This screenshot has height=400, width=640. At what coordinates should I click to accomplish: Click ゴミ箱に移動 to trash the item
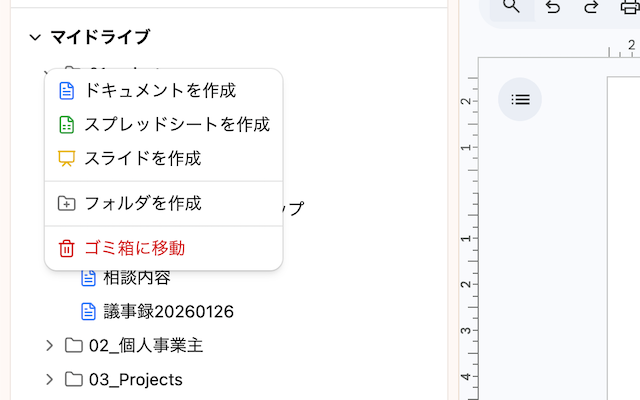point(134,248)
